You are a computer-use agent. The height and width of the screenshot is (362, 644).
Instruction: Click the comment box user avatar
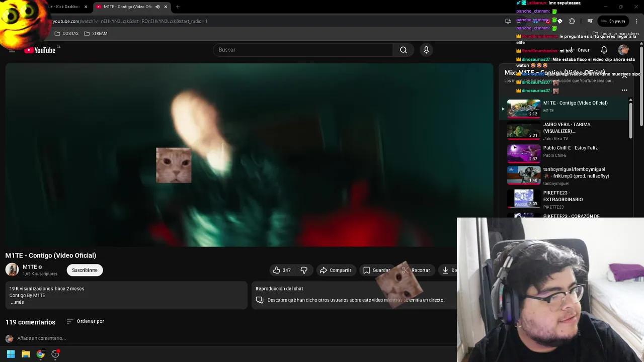pyautogui.click(x=9, y=338)
